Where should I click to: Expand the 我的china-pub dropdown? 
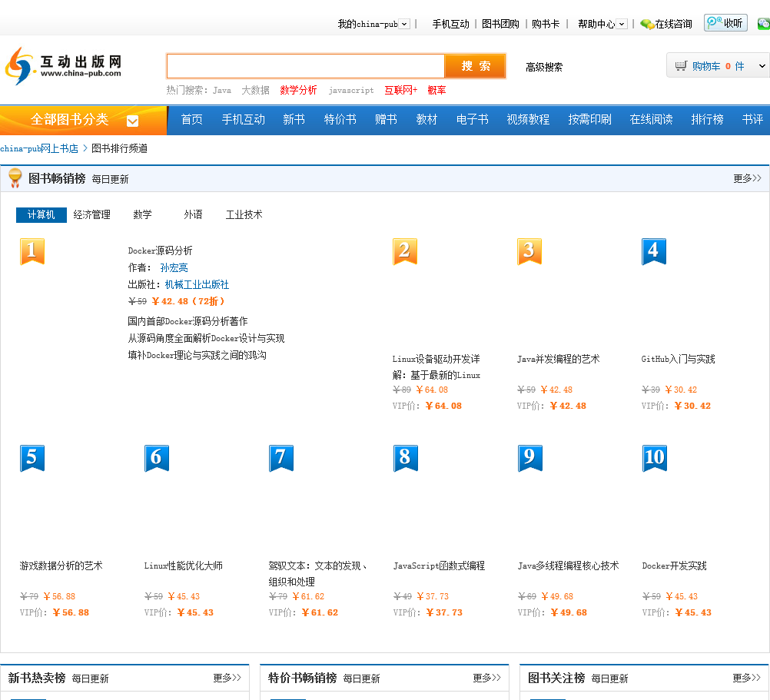(x=405, y=24)
